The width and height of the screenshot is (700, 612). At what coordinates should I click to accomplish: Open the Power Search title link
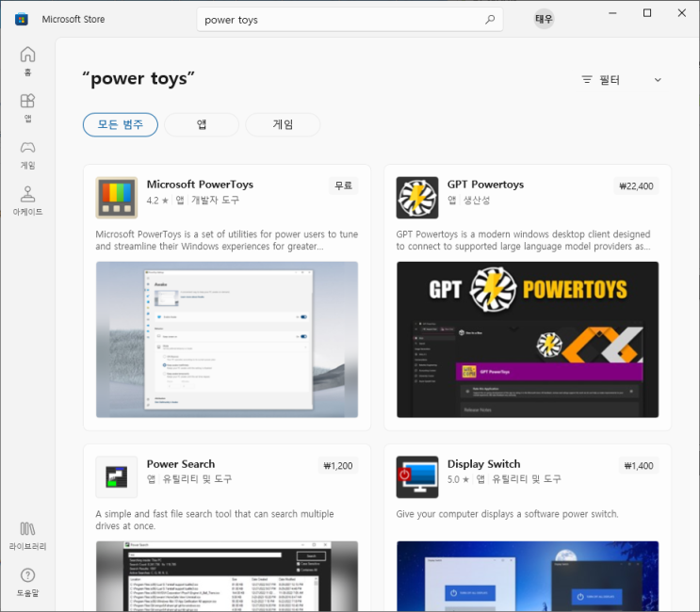(x=181, y=464)
